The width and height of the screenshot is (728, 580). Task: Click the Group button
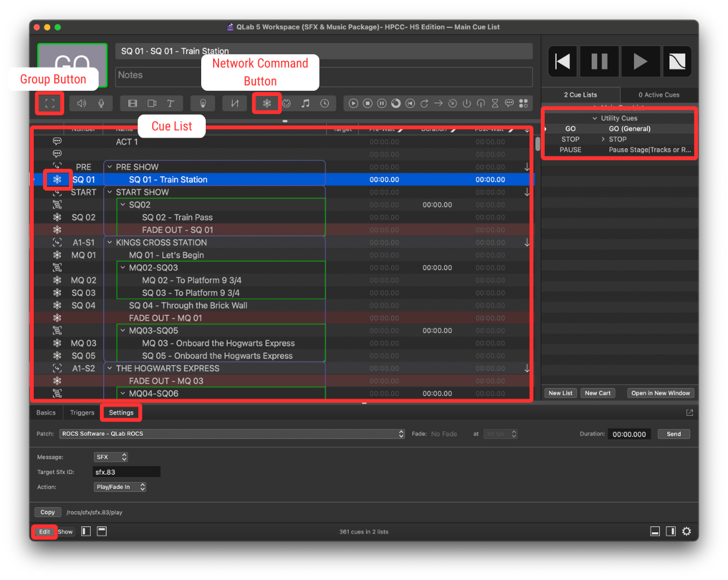click(50, 103)
